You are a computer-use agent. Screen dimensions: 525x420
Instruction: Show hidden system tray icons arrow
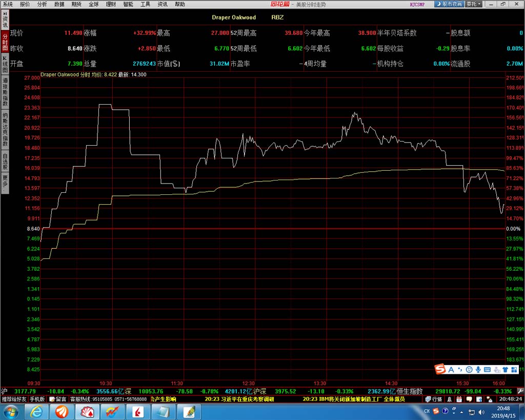[462, 412]
